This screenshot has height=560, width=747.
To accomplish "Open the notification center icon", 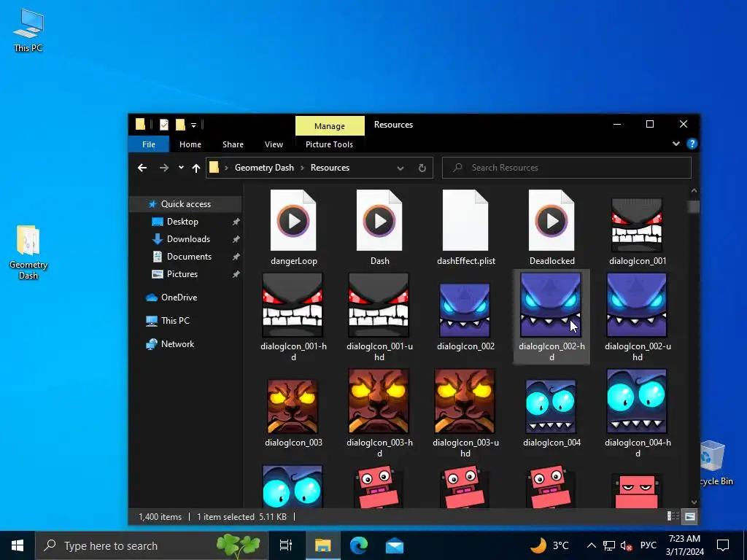I will pos(723,545).
